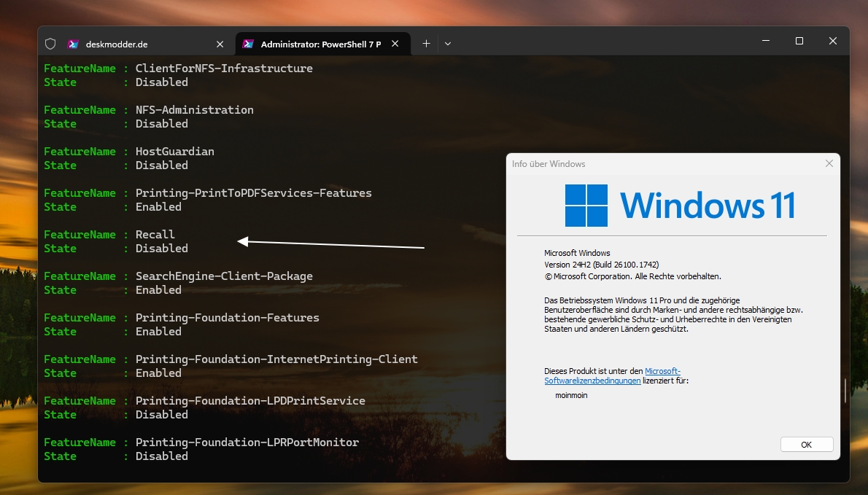Click the terminal vertical scrollbar thumb

click(x=845, y=391)
